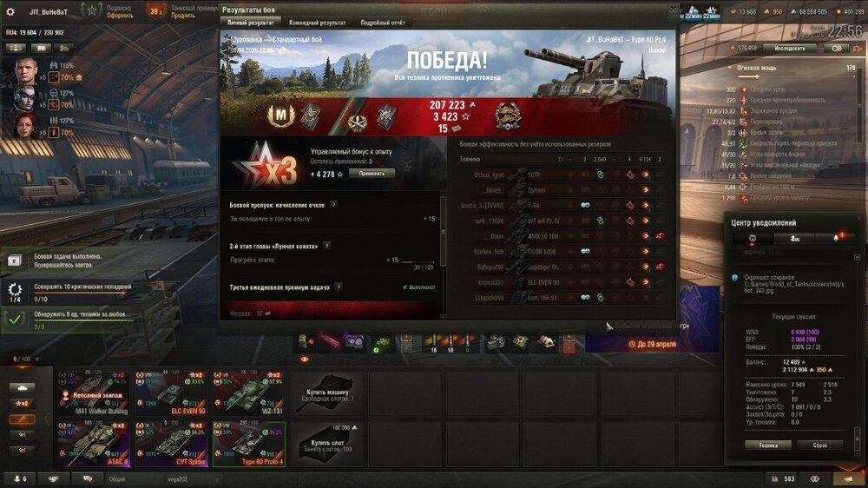Switch to Командный результат tab
This screenshot has height=488, width=868.
tap(317, 23)
